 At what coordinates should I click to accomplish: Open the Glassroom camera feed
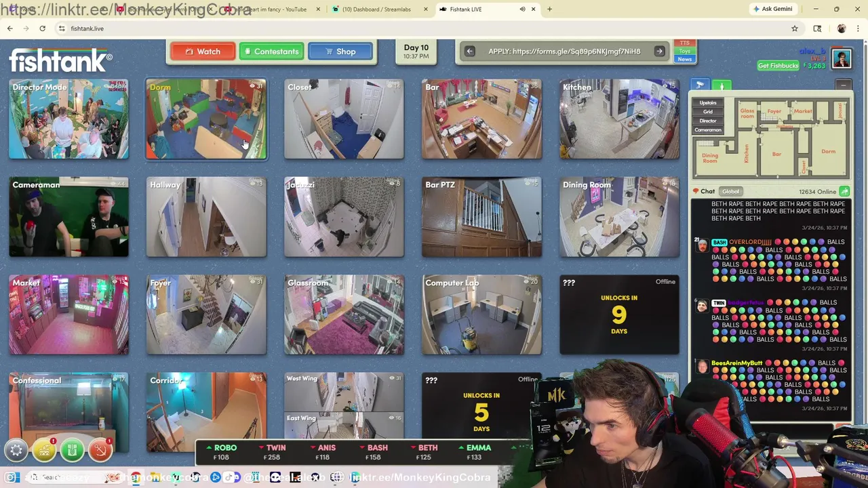click(x=344, y=314)
